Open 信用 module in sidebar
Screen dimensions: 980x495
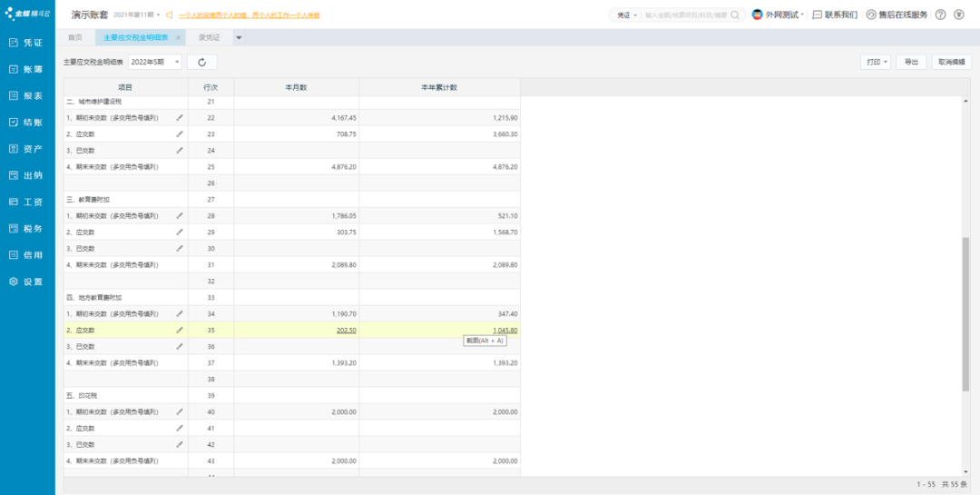point(27,255)
